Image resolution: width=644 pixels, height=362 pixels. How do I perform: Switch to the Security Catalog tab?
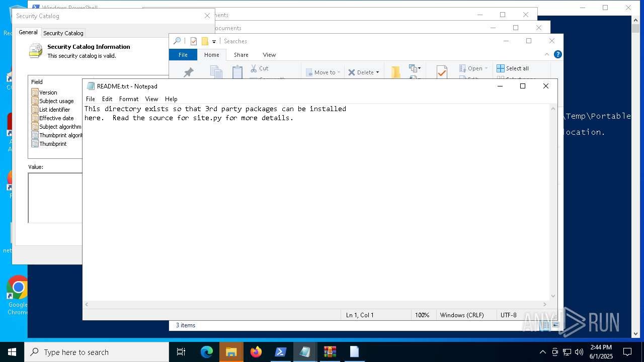[x=63, y=33]
